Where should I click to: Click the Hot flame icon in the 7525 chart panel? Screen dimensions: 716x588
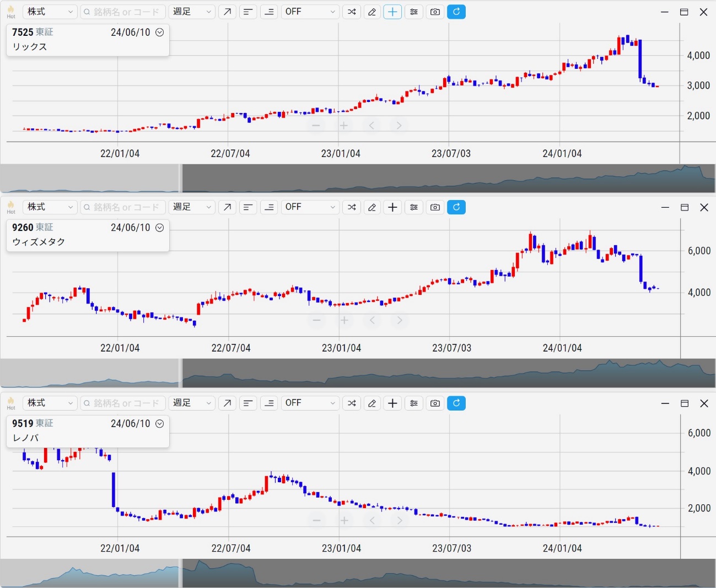[11, 11]
